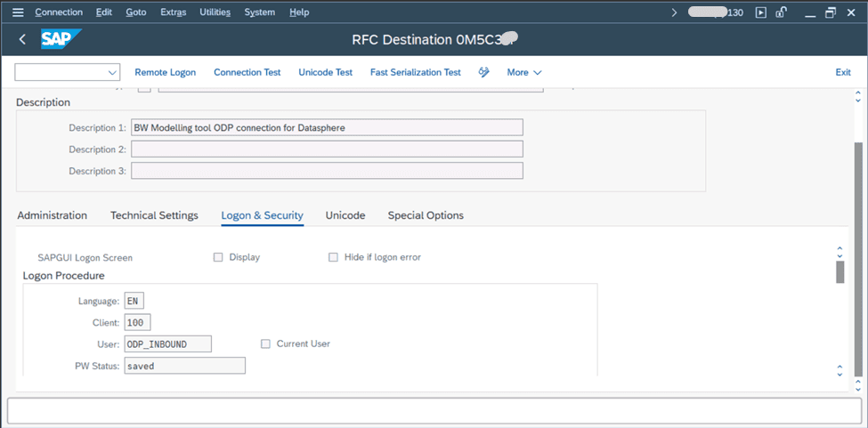The width and height of the screenshot is (868, 428).
Task: Open the Edit menu
Action: click(104, 12)
